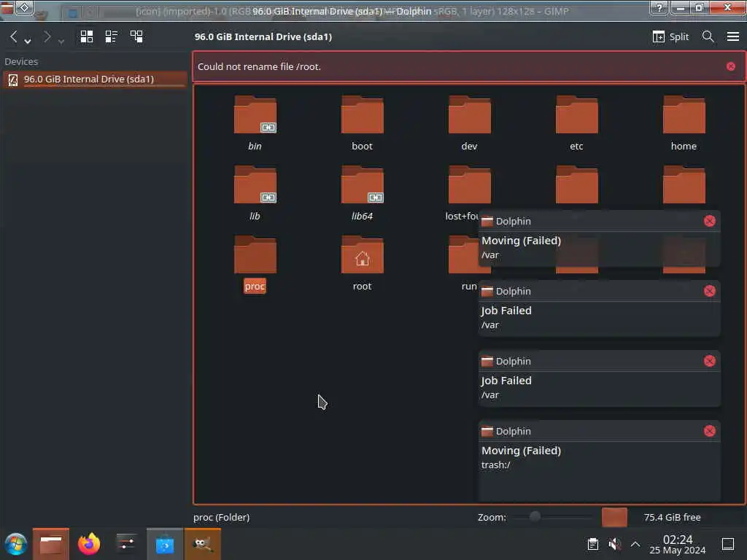
Task: Click the show desktop button
Action: [728, 544]
